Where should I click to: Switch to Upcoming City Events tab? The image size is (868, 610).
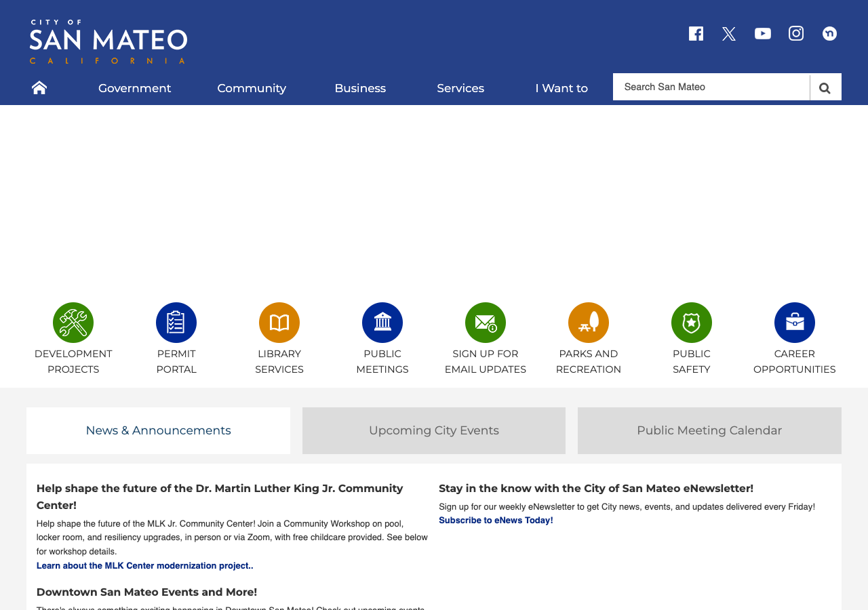[x=434, y=430]
